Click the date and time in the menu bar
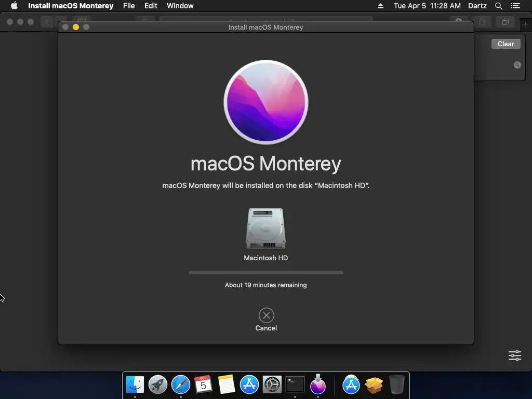This screenshot has height=399, width=532. click(x=427, y=6)
